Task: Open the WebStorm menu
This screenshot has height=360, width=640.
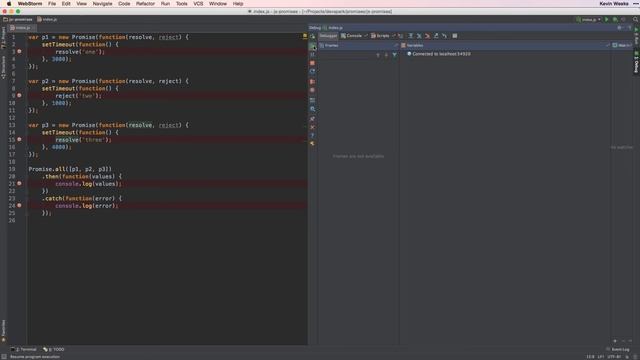Action: (x=30, y=4)
